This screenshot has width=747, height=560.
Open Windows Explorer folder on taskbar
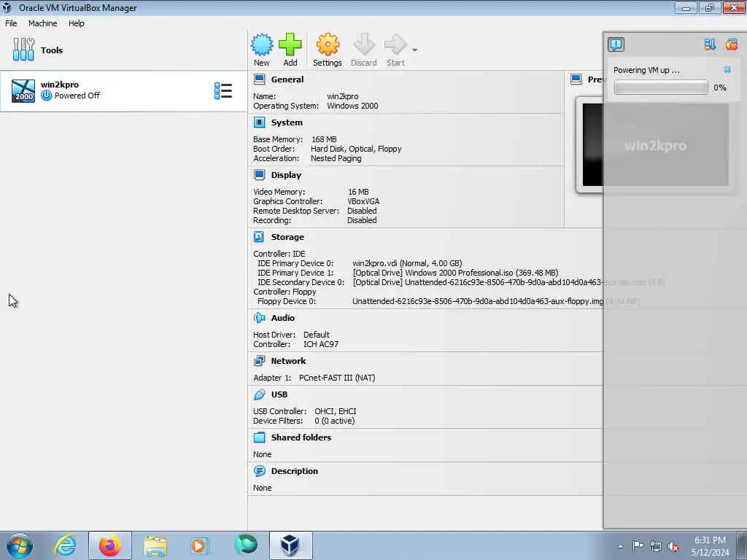(x=155, y=545)
